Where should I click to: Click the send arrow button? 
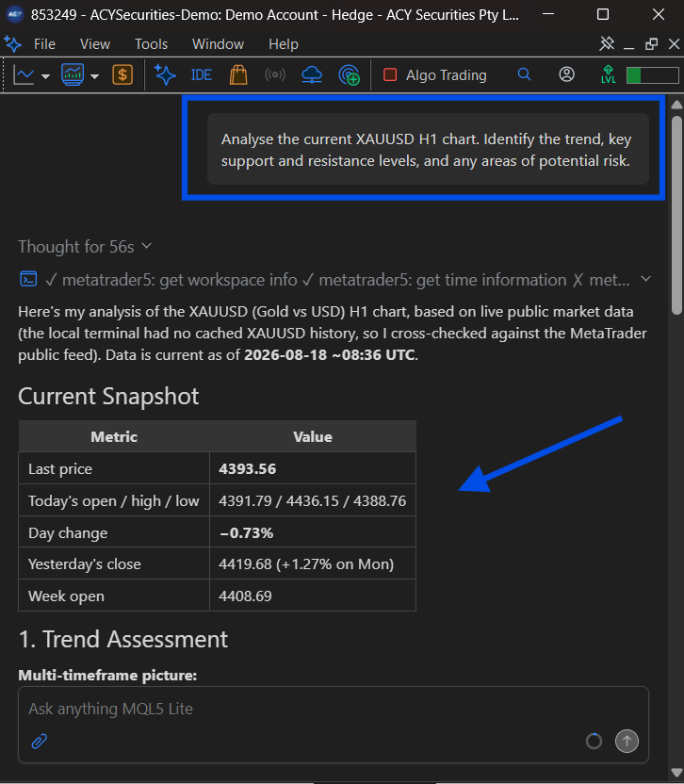click(627, 741)
